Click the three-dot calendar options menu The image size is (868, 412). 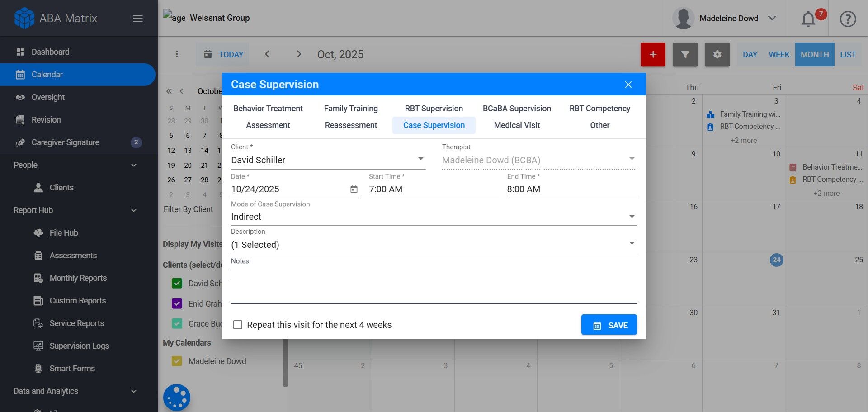click(x=177, y=54)
